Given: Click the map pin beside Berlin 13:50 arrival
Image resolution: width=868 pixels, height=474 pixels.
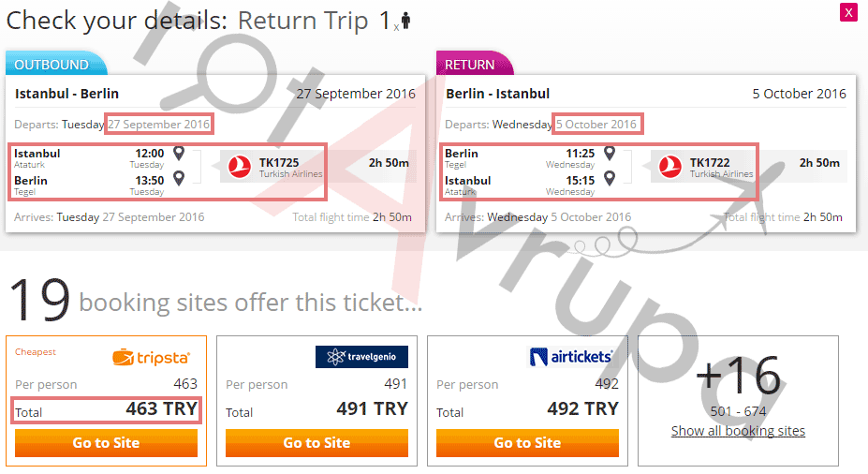Looking at the screenshot, I should [179, 178].
